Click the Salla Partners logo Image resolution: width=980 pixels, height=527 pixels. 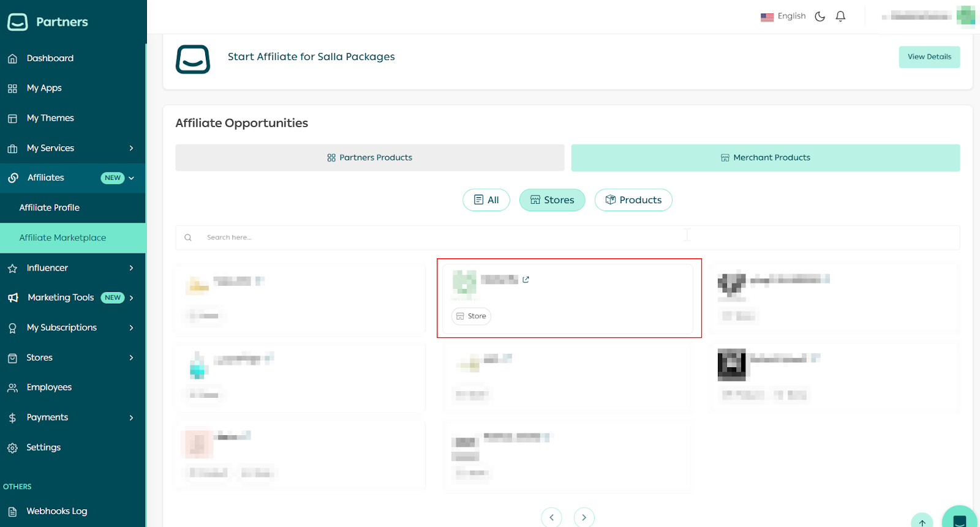(x=48, y=22)
